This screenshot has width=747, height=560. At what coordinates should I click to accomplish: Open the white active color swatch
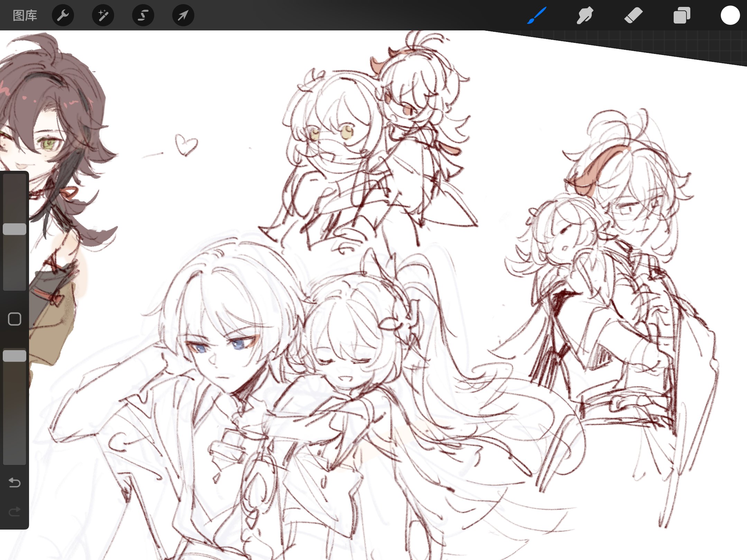730,16
